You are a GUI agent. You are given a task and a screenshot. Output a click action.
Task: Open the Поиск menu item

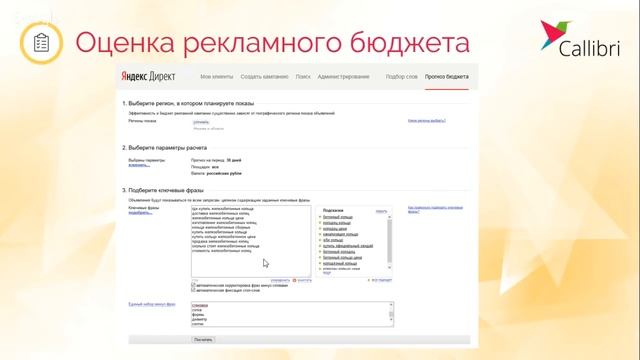[x=303, y=77]
